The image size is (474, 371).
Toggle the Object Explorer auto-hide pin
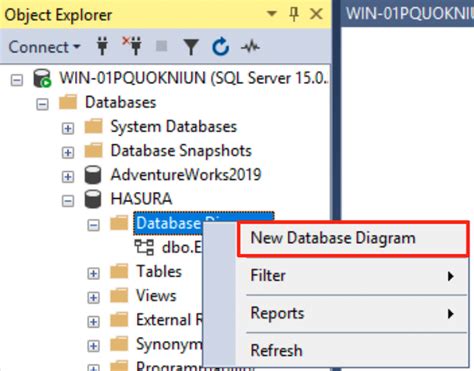tap(294, 14)
